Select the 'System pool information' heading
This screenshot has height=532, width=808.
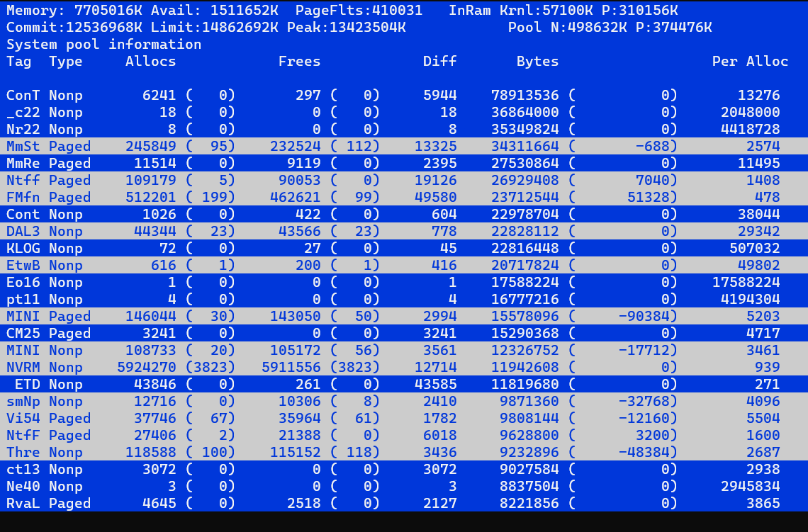(103, 45)
